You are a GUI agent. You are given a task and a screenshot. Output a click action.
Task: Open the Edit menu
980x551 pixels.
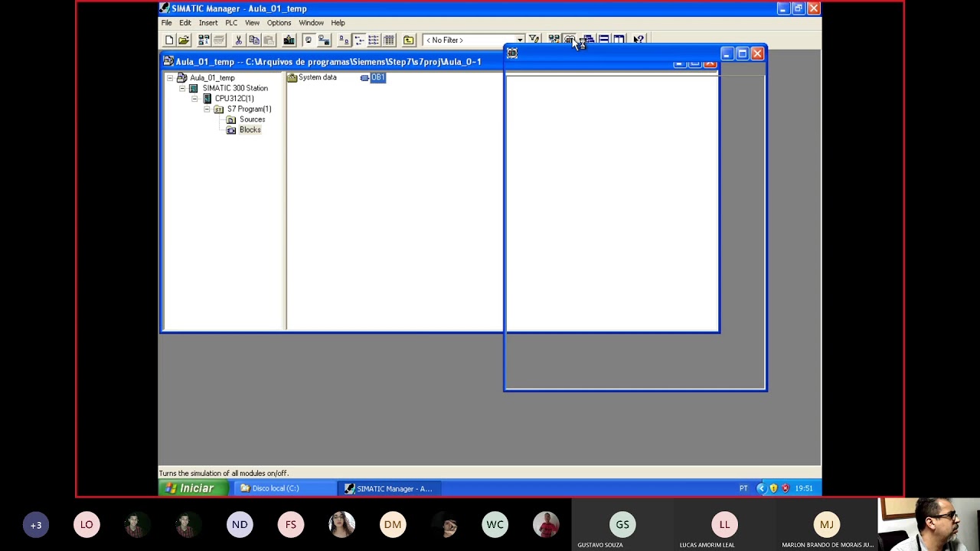[185, 23]
